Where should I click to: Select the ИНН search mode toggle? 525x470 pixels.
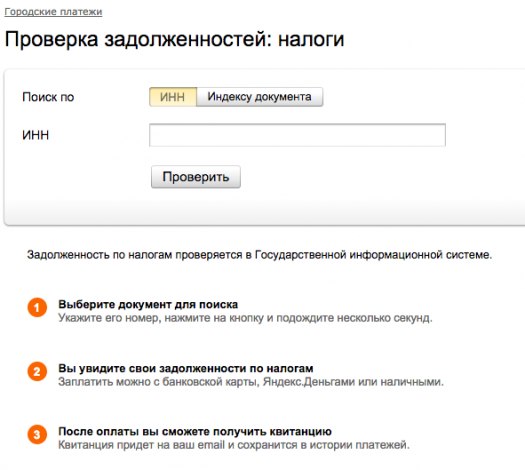pyautogui.click(x=173, y=97)
